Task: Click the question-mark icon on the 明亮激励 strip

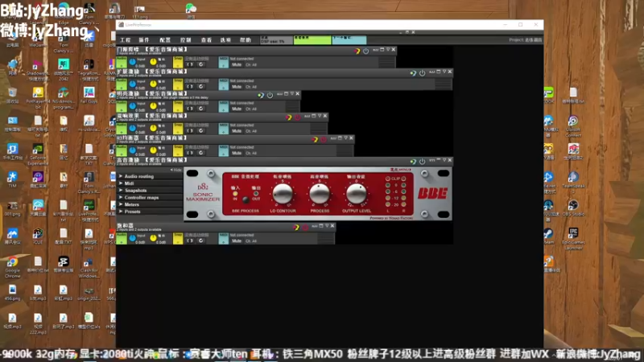Action: pyautogui.click(x=261, y=95)
